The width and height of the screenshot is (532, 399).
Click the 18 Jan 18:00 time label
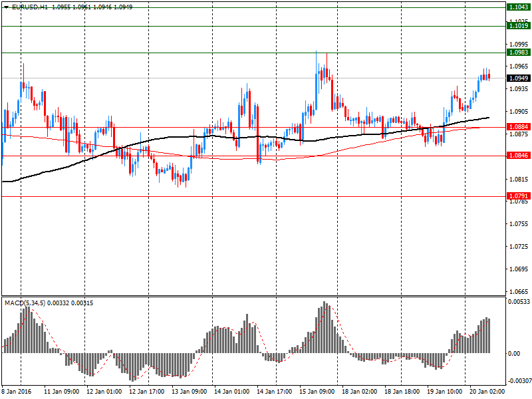pos(402,392)
